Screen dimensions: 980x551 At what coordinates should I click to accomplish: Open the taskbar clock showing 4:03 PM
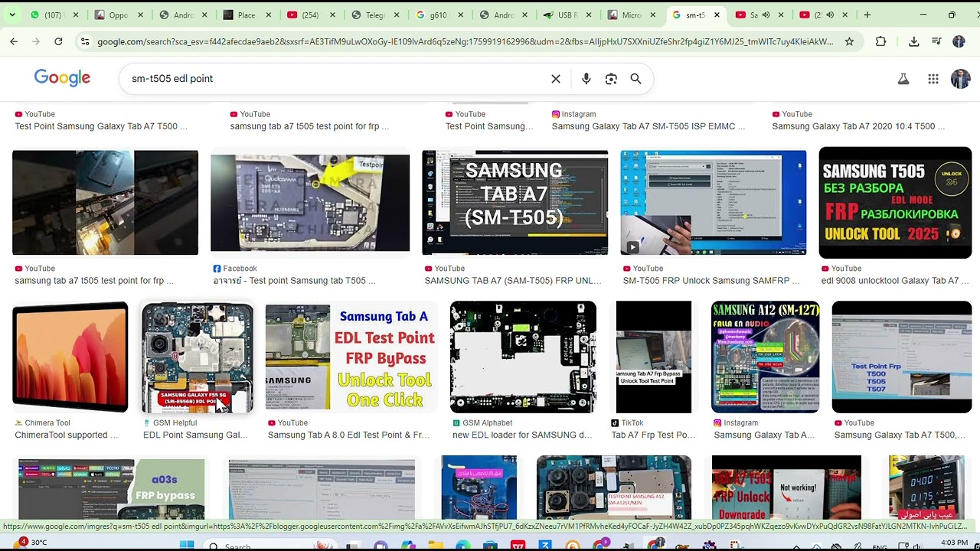(954, 543)
